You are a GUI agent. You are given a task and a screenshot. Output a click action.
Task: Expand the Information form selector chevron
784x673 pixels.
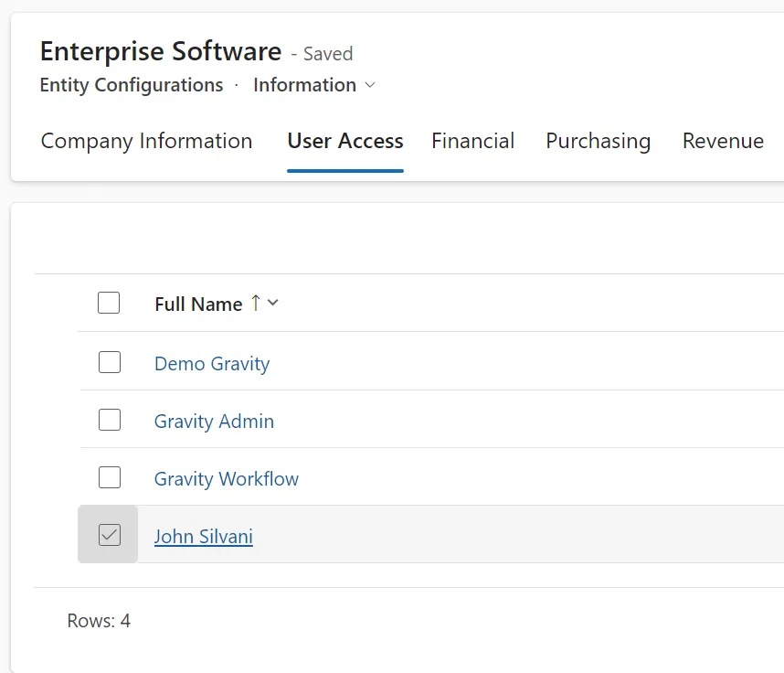pos(370,85)
